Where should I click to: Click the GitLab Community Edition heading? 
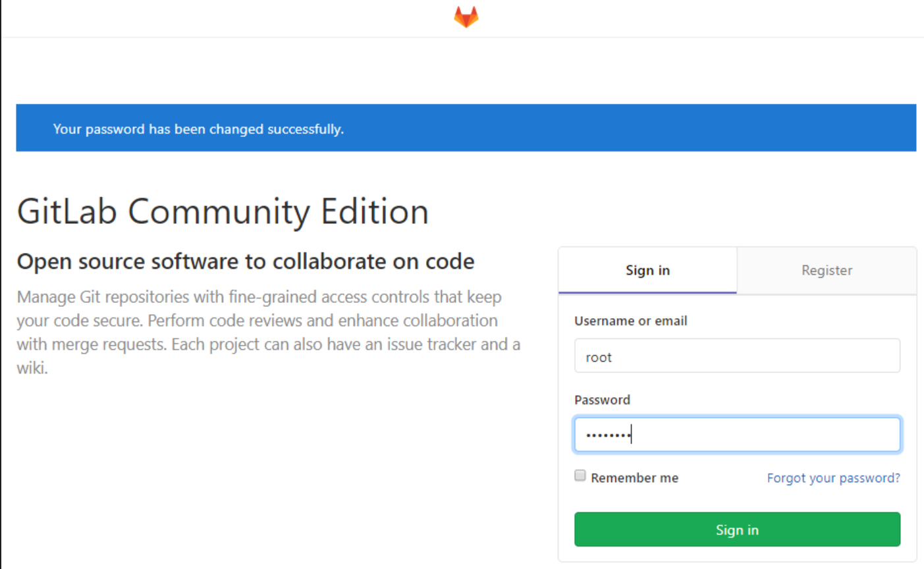pos(223,211)
